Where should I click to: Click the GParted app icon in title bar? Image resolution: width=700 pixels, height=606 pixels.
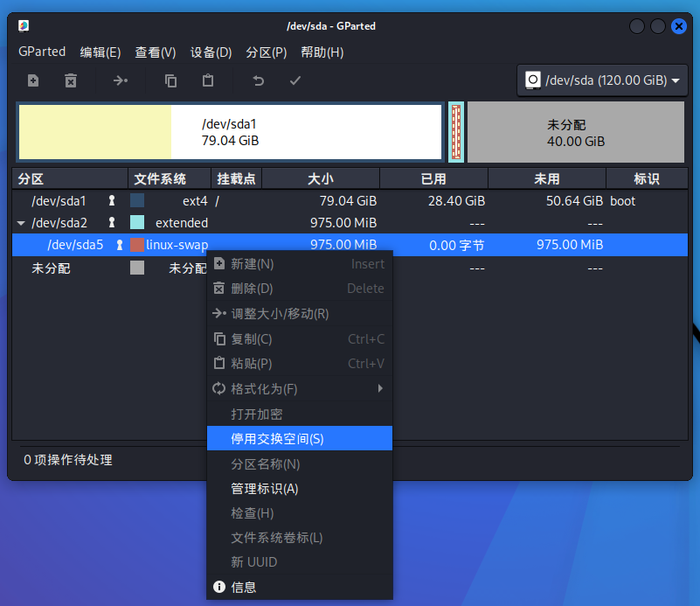[24, 26]
